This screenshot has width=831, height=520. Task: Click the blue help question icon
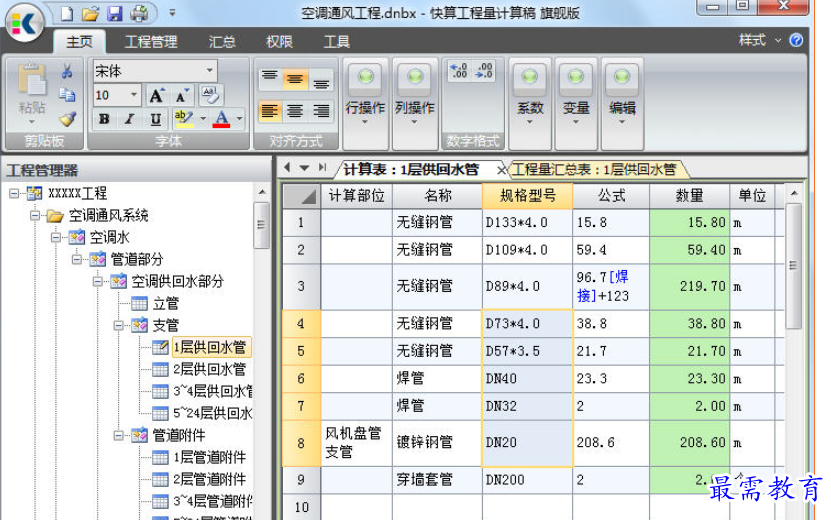point(796,40)
